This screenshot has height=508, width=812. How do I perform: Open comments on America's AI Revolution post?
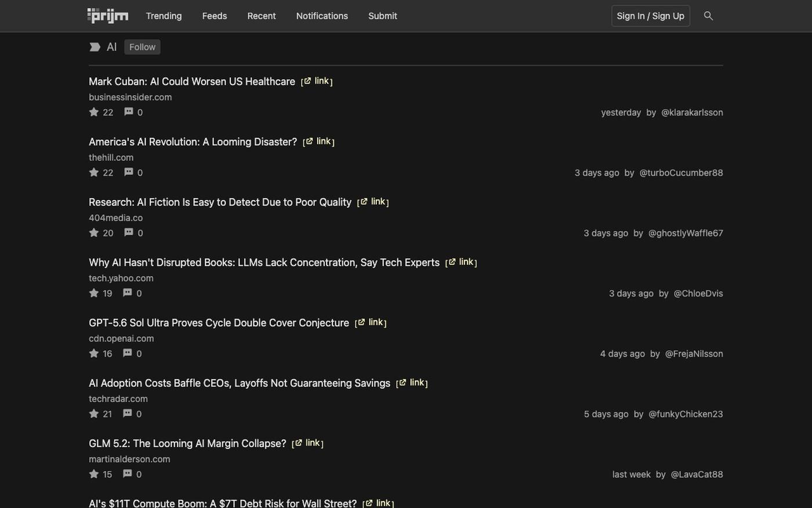(x=129, y=172)
